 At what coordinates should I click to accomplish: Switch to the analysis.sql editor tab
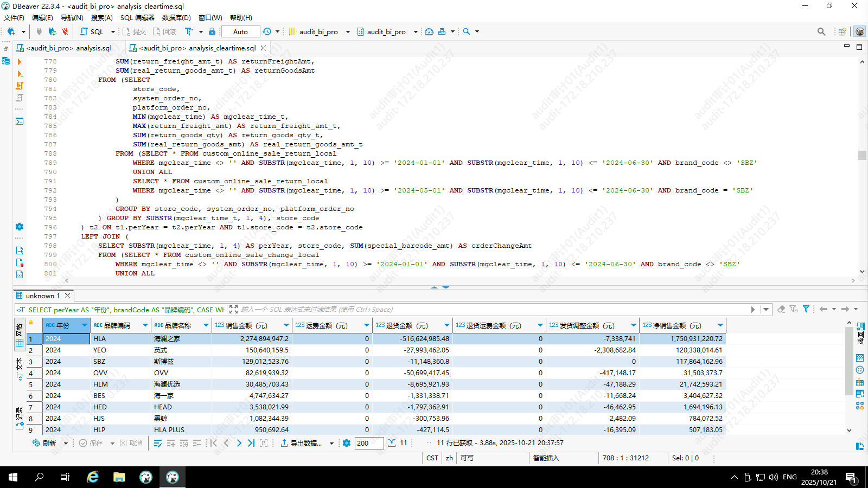(x=68, y=48)
